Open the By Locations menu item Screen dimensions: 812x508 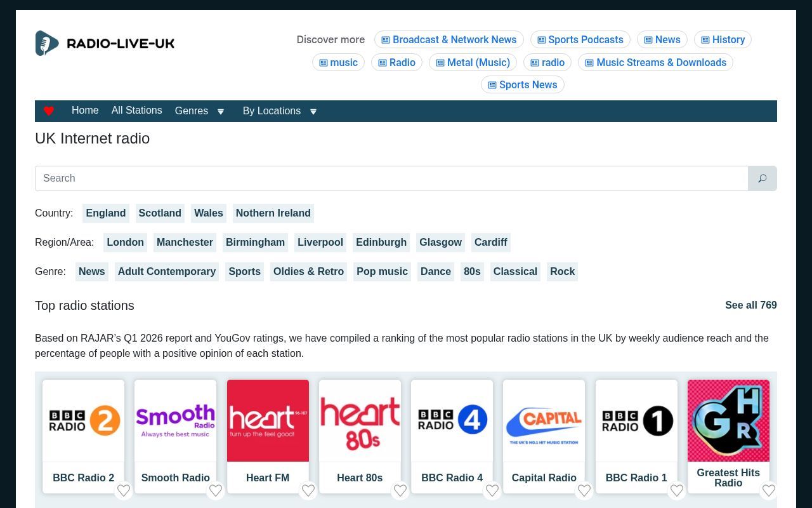coord(272,111)
